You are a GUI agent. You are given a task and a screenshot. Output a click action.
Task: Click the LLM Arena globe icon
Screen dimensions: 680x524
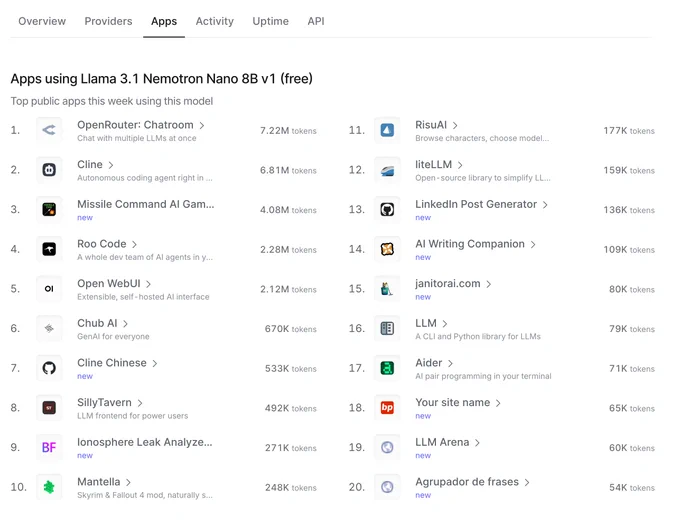click(x=387, y=447)
